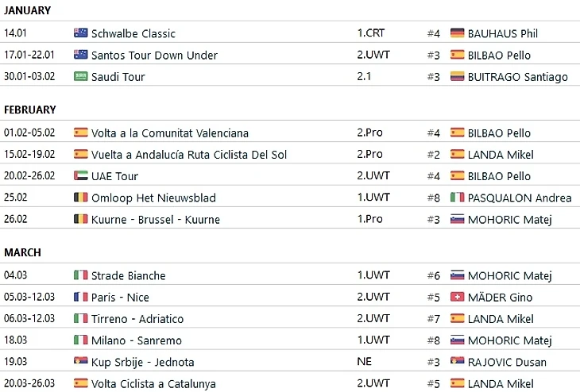This screenshot has height=392, width=580.
Task: Click the Belgian flag beside Omloop Het Nieuwsblad
Action: tap(80, 198)
